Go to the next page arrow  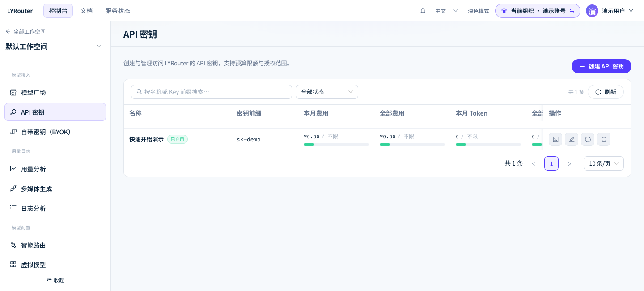[x=569, y=164]
